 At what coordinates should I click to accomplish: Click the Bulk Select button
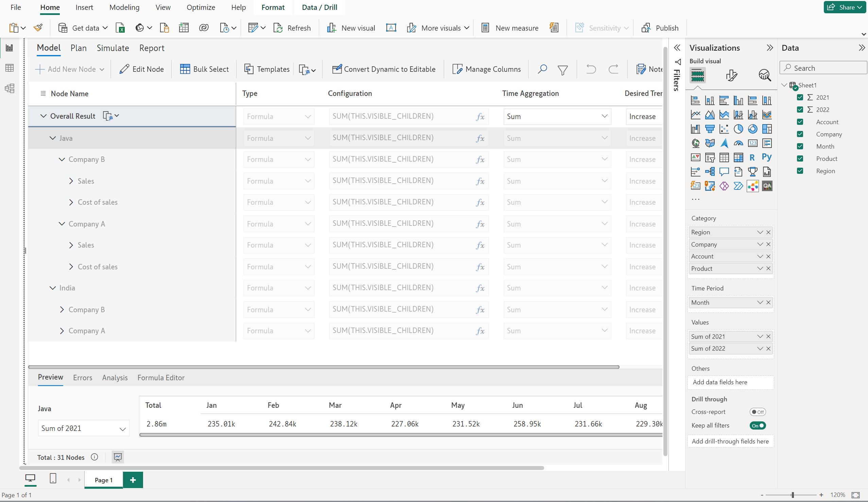[204, 69]
